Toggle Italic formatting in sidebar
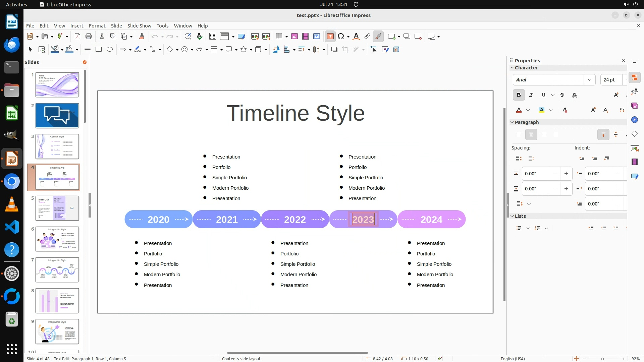This screenshot has width=644, height=362. (531, 95)
